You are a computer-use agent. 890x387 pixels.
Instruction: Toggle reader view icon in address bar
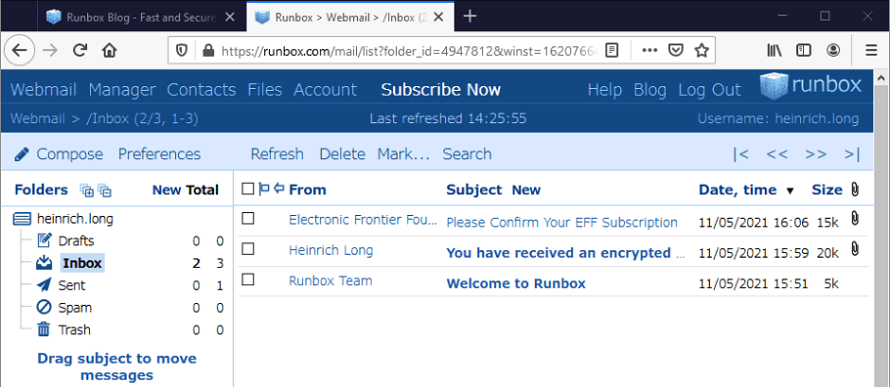click(611, 51)
